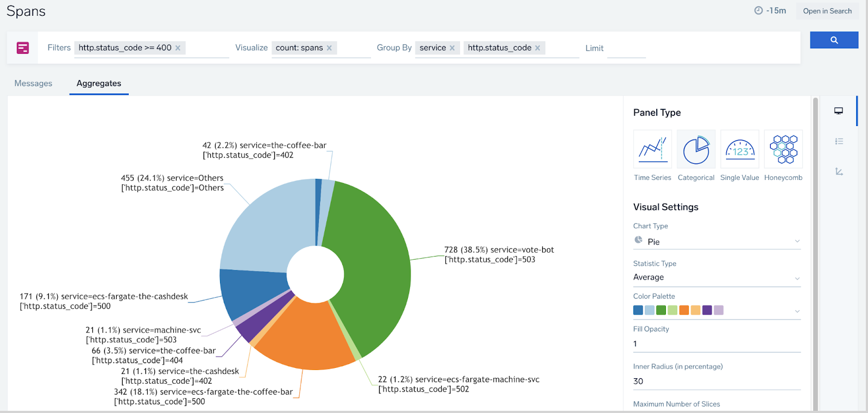Expand the Chart Type Pie dropdown

716,241
